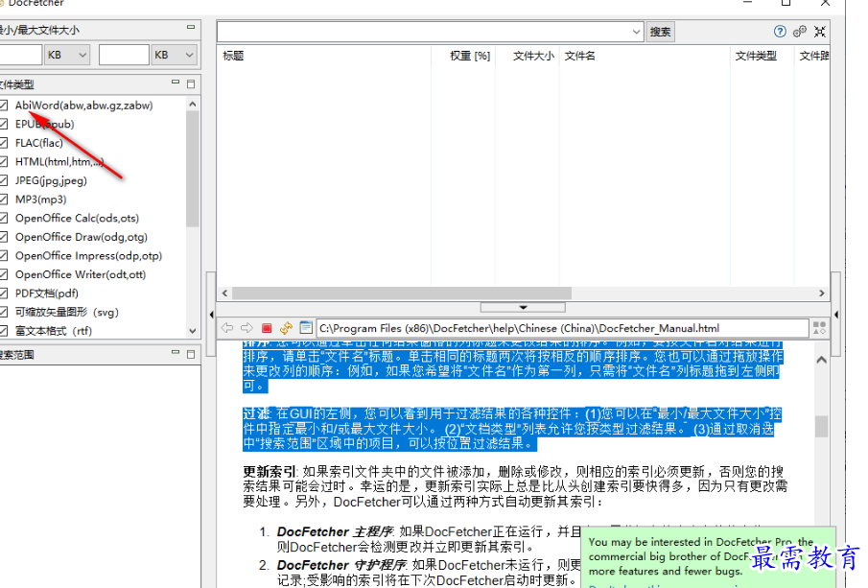Image resolution: width=868 pixels, height=588 pixels.
Task: Go back in the preview panel
Action: pyautogui.click(x=227, y=328)
